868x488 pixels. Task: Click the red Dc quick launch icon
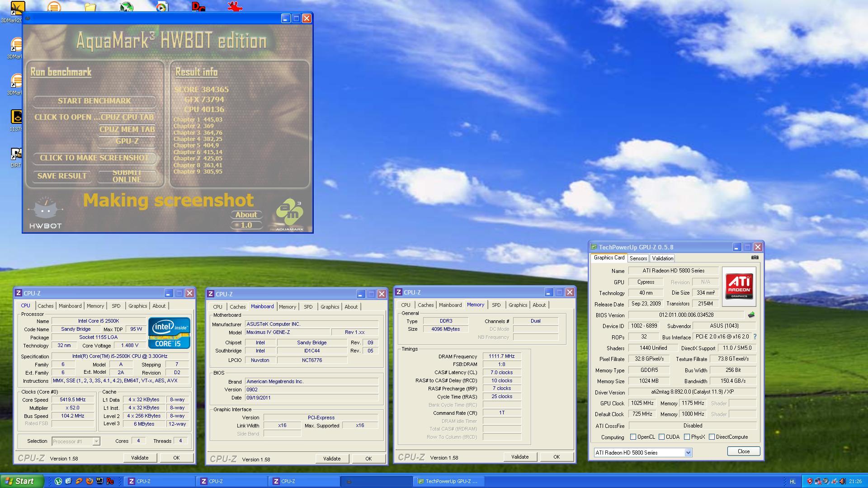110,481
